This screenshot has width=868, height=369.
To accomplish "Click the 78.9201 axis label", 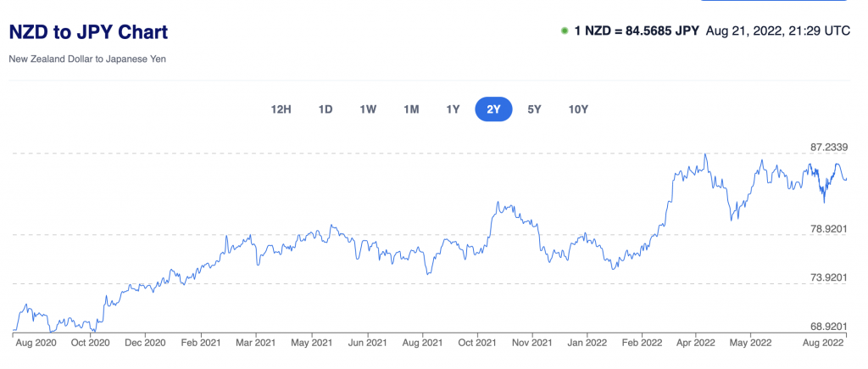I will [x=829, y=228].
